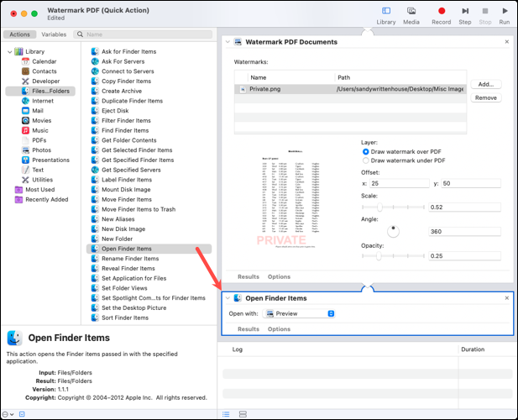Viewport: 518px width, 420px height.
Task: Adjust the Scale slider
Action: pos(379,207)
